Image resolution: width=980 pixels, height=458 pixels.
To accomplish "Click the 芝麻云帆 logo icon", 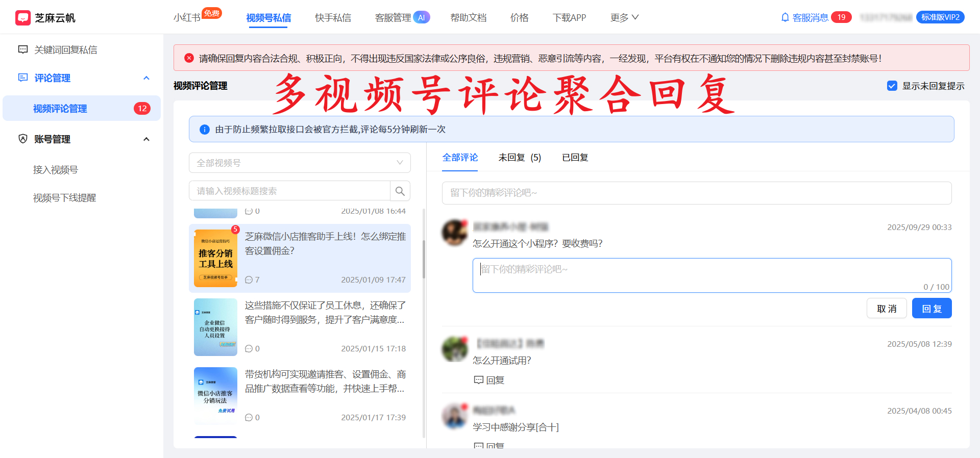I will coord(23,18).
